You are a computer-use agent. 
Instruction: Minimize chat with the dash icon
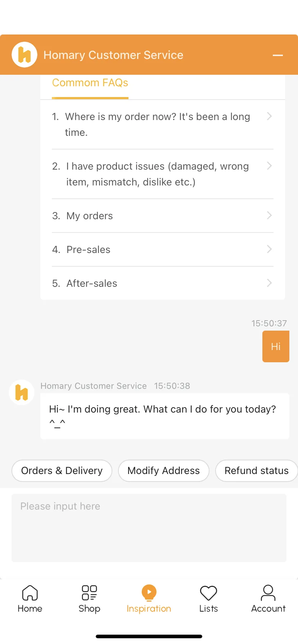click(278, 55)
